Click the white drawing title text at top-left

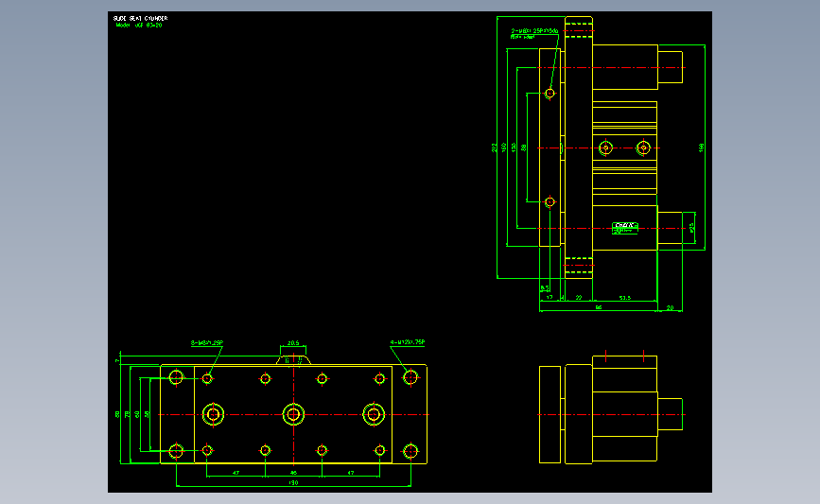pyautogui.click(x=140, y=18)
